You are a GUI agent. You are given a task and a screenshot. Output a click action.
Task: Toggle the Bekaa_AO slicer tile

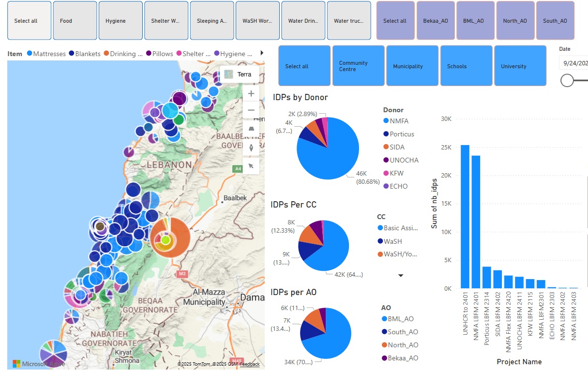click(x=436, y=21)
